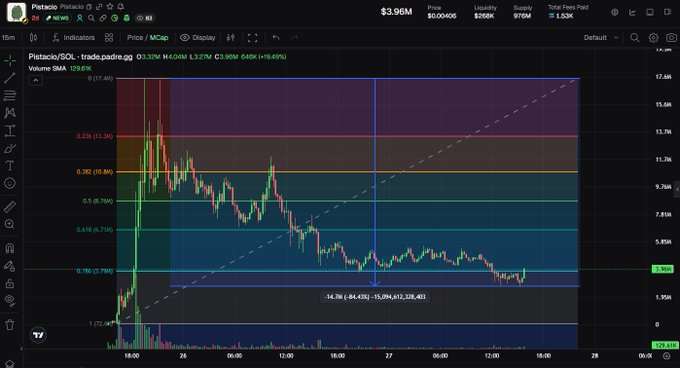Copy the Pistacio contract address icon
680x368 pixels.
(x=89, y=7)
